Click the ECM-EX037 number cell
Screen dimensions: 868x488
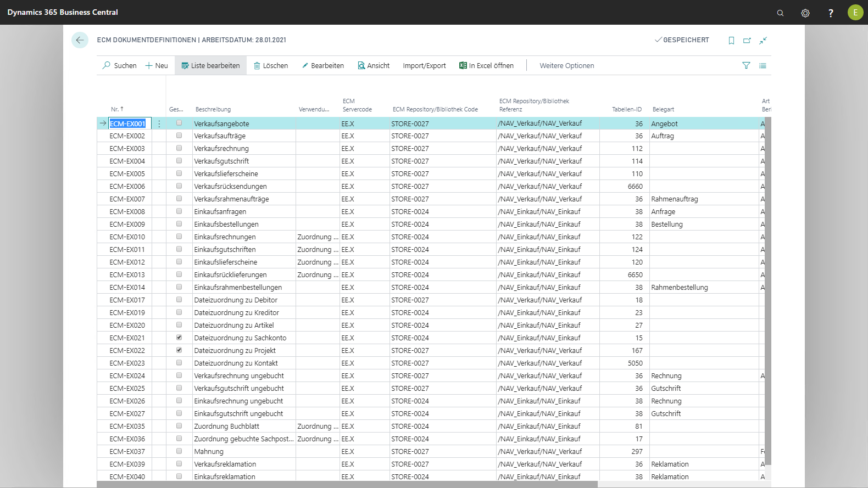[x=127, y=451]
